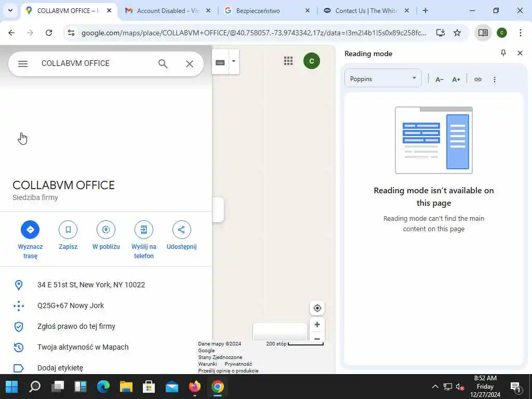The width and height of the screenshot is (532, 399).
Task: Click the map scale bar 200 stóp
Action: (x=295, y=344)
